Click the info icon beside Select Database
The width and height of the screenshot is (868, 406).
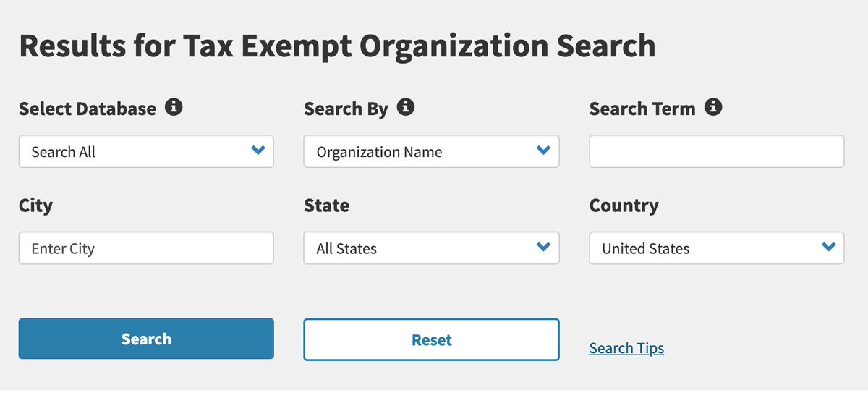tap(174, 108)
